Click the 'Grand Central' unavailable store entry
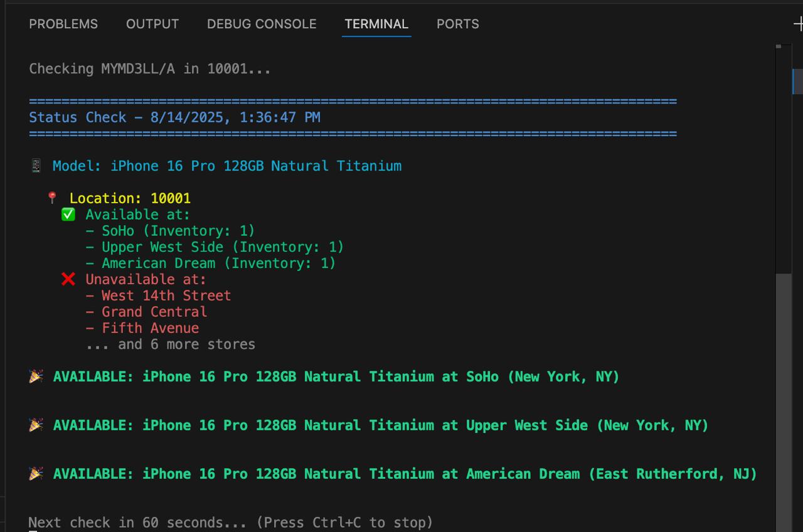The image size is (803, 532). [154, 312]
